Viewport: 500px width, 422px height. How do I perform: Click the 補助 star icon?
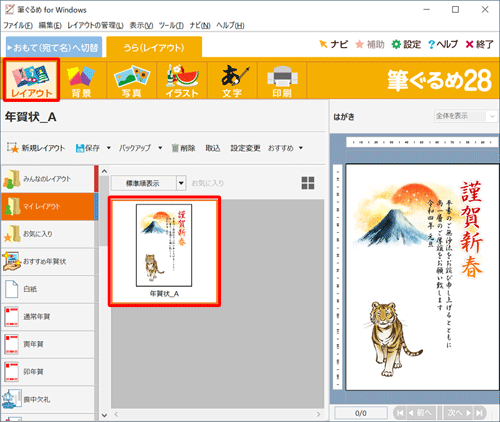click(370, 44)
